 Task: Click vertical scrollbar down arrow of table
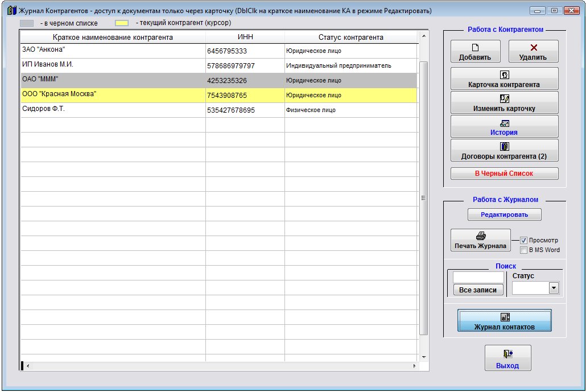[423, 356]
